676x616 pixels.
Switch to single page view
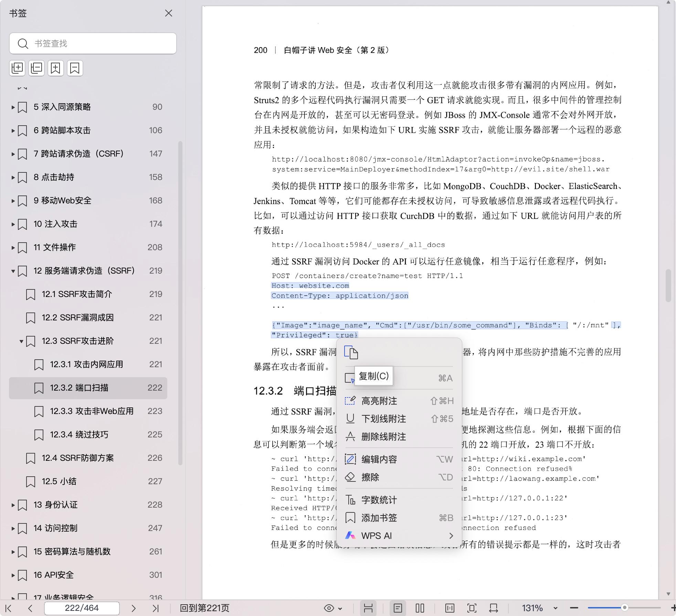(x=398, y=608)
